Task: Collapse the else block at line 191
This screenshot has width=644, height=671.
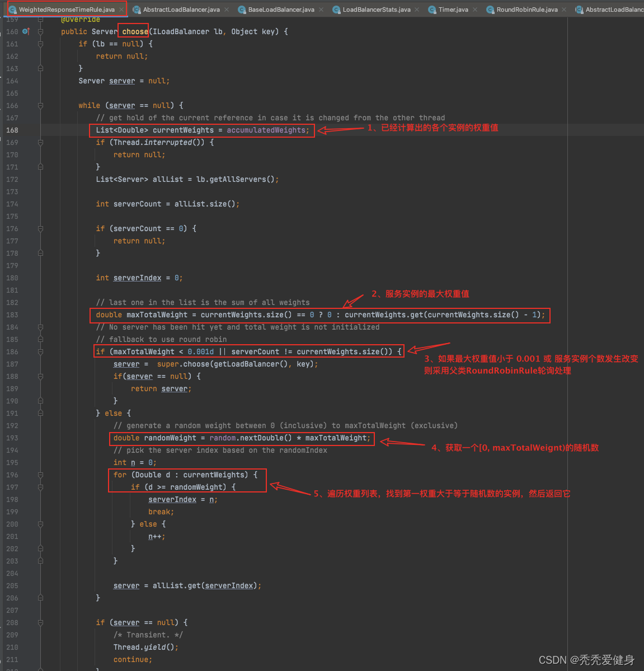Action: (41, 414)
